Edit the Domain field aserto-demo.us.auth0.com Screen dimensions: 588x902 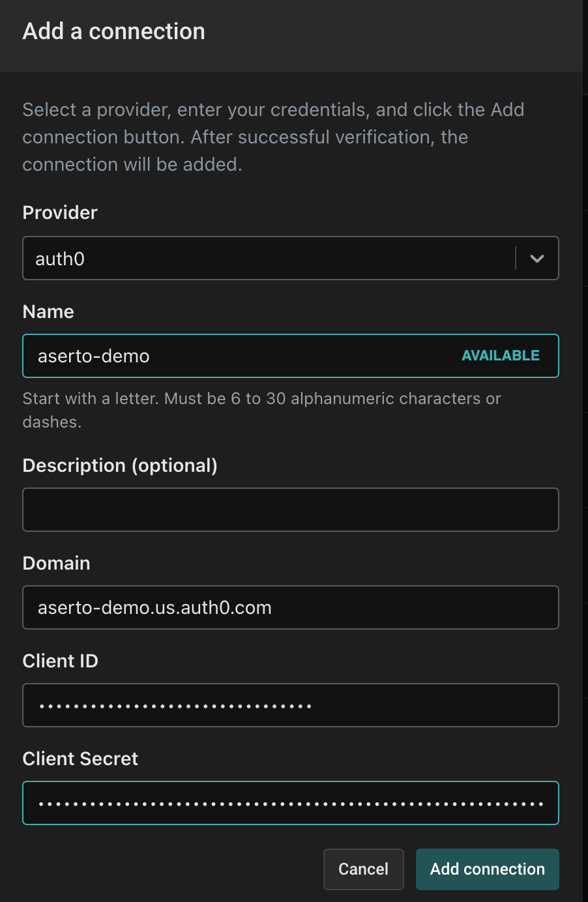[291, 607]
